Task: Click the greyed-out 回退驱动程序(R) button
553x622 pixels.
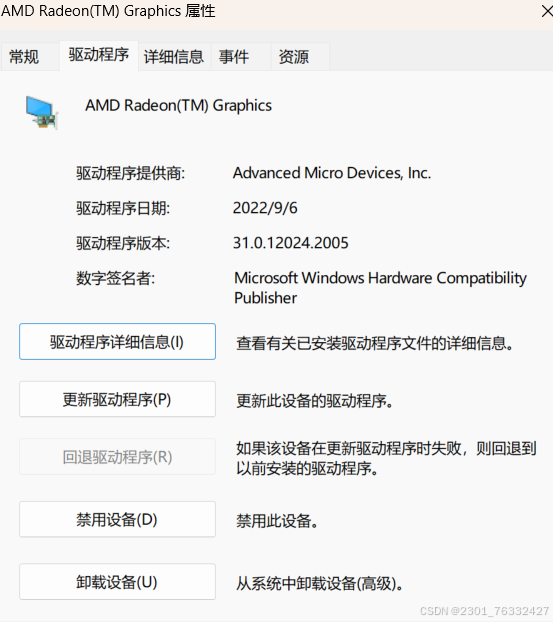Action: [x=117, y=457]
